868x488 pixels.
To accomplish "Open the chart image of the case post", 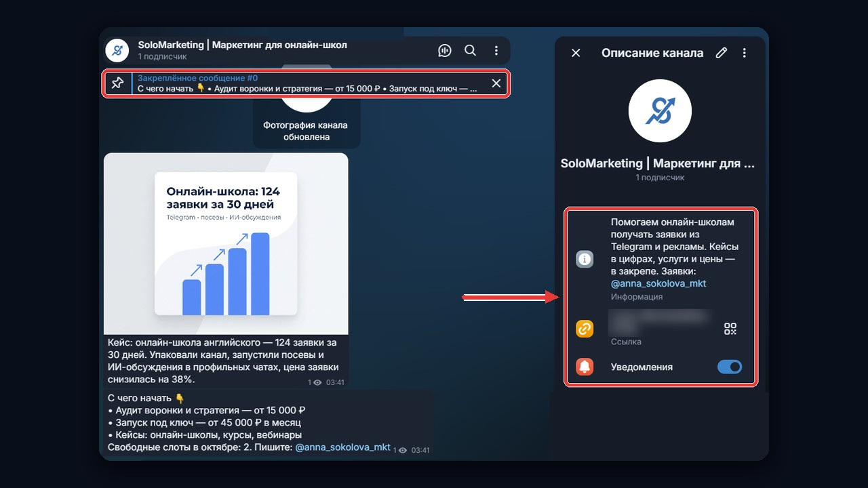I will pos(226,243).
